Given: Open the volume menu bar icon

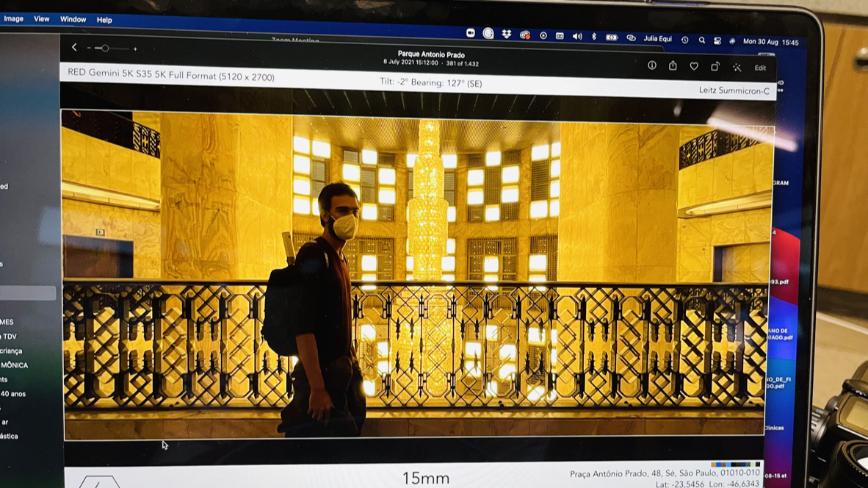Looking at the screenshot, I should pos(576,37).
